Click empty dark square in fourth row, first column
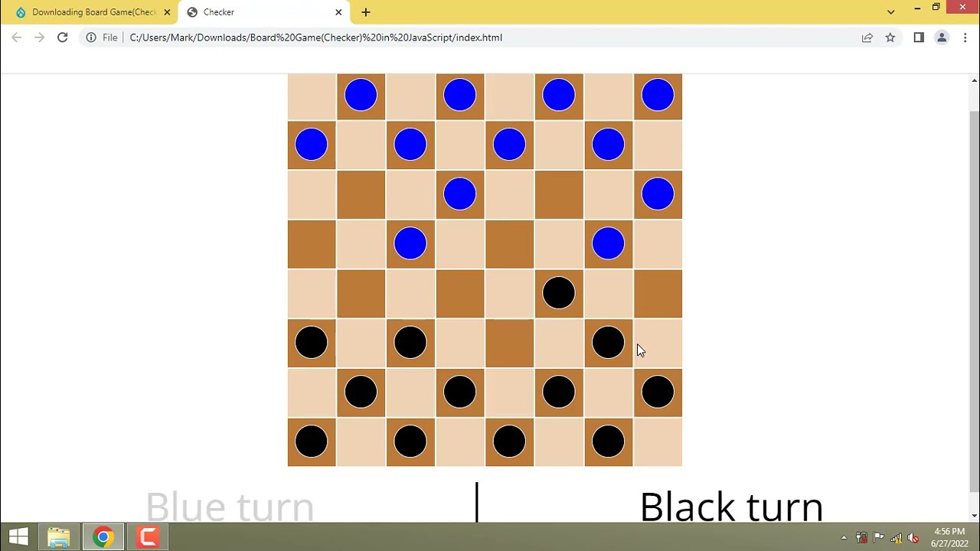Viewport: 980px width, 551px height. click(x=312, y=244)
